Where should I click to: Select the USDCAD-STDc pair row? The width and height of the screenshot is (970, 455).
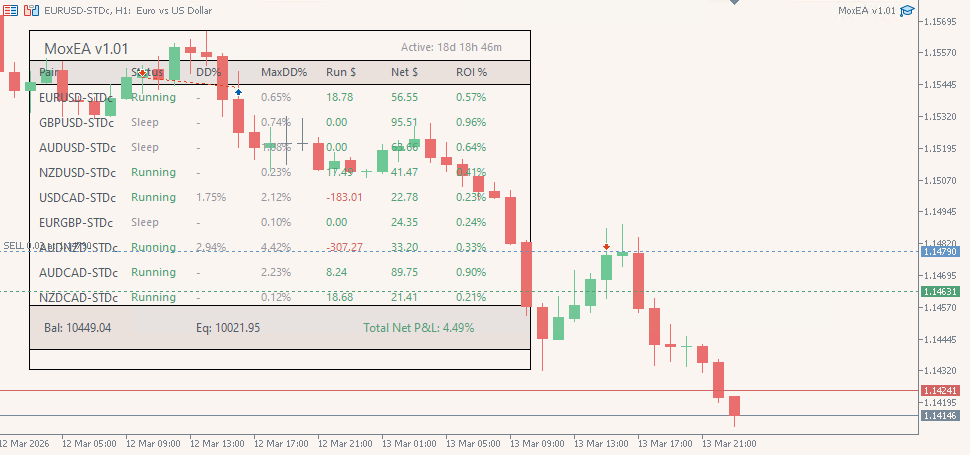pyautogui.click(x=76, y=197)
